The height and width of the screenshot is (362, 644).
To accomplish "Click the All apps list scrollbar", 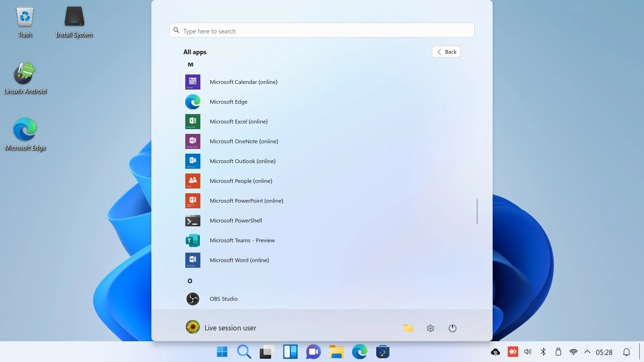I will tap(477, 211).
